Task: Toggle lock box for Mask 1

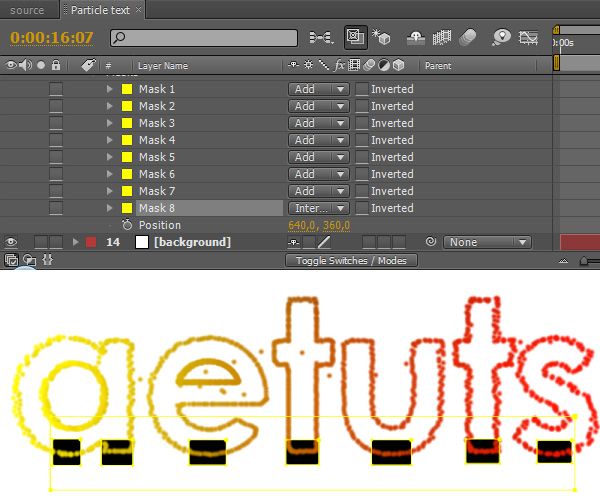Action: coord(56,89)
